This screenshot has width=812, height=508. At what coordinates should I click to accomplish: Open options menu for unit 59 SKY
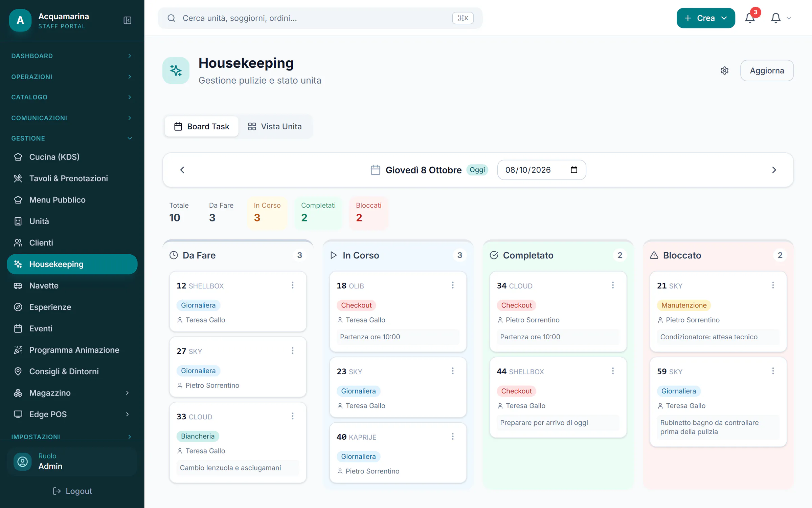tap(773, 371)
